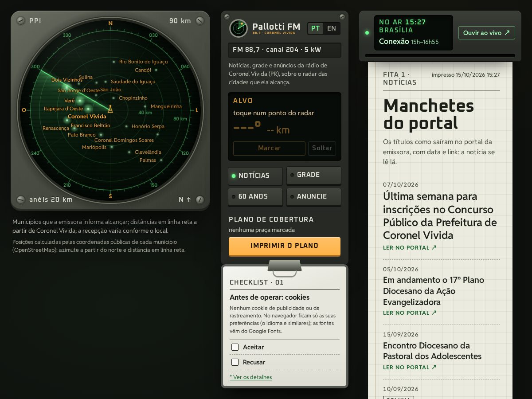Pick the Mariópolis point on the radar
Screen dimensions: 532x399
coord(111,147)
